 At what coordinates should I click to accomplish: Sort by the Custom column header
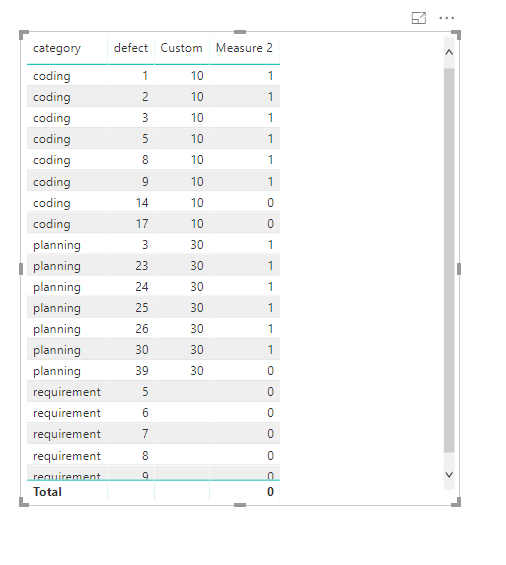coord(181,48)
